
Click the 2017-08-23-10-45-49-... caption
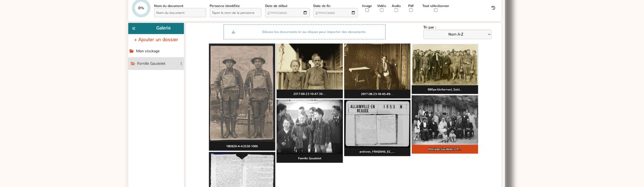pyautogui.click(x=377, y=94)
